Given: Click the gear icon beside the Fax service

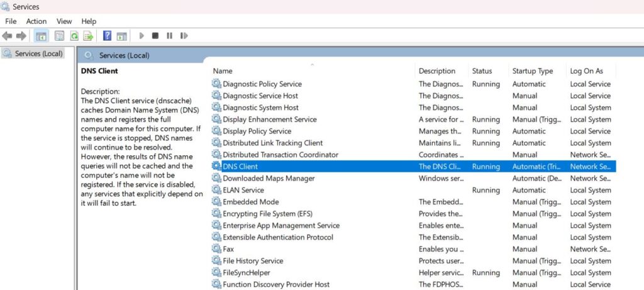Looking at the screenshot, I should [x=216, y=249].
